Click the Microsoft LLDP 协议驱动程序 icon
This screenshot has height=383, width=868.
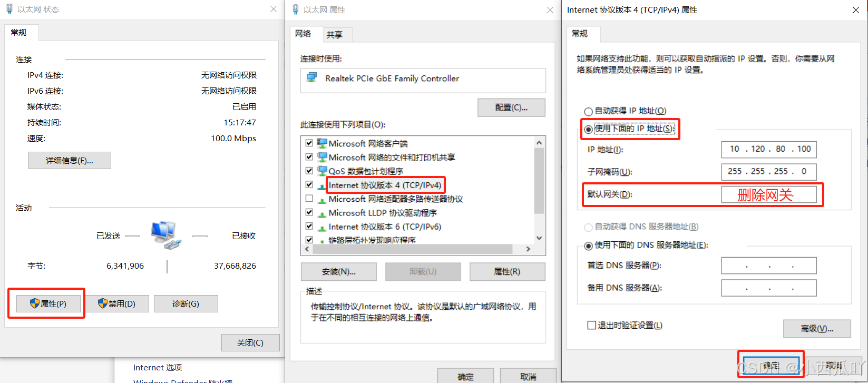pos(322,213)
